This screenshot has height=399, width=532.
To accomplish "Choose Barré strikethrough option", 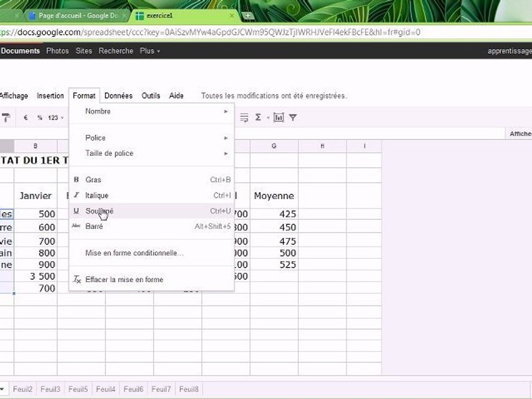I will point(152,226).
